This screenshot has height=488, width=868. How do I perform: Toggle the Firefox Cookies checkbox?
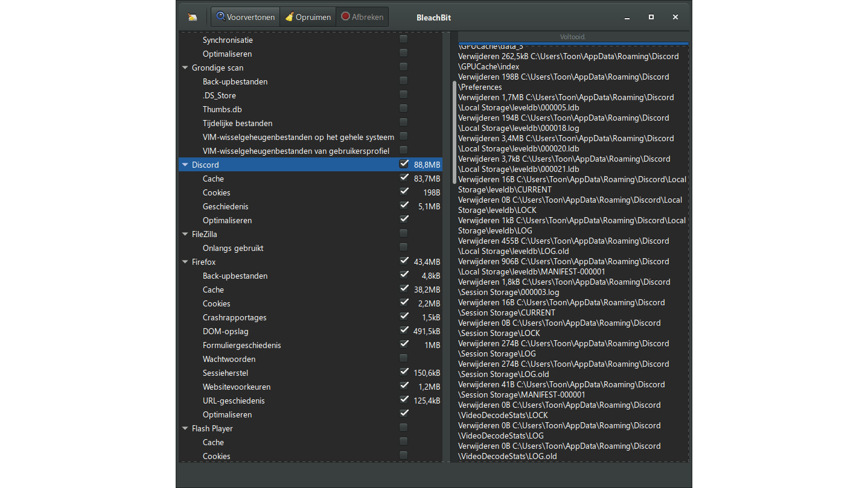[404, 303]
